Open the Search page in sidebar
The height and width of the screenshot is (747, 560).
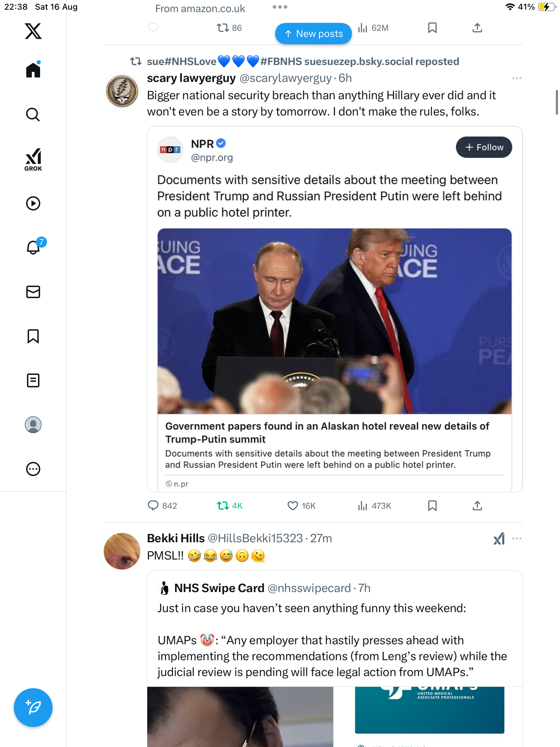pyautogui.click(x=33, y=115)
